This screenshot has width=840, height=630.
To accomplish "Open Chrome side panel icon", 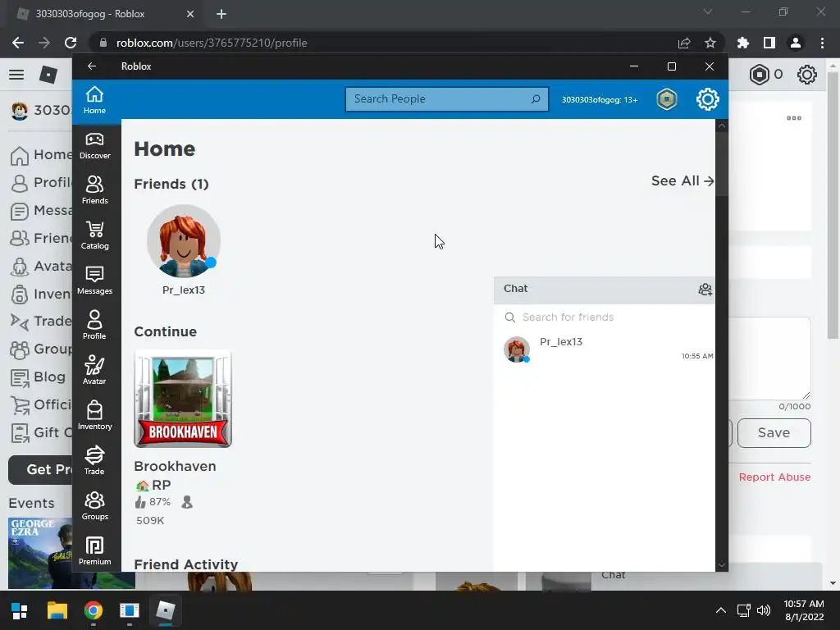I will point(769,43).
